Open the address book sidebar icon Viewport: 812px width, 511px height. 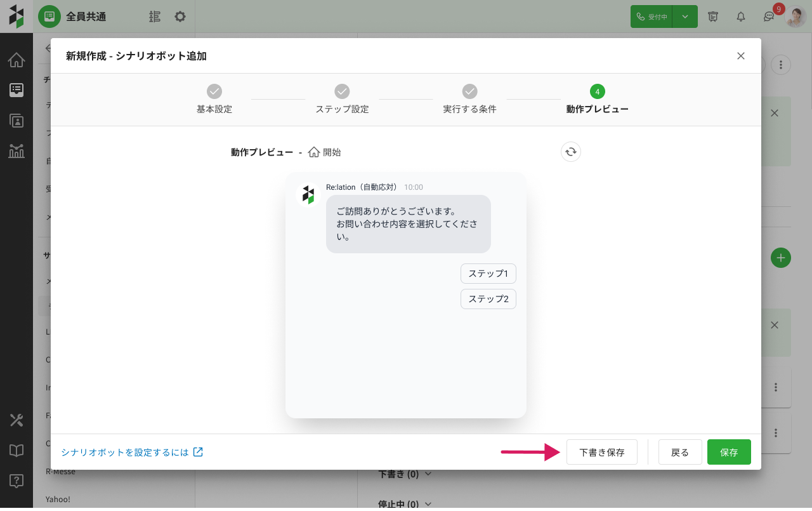click(x=16, y=121)
